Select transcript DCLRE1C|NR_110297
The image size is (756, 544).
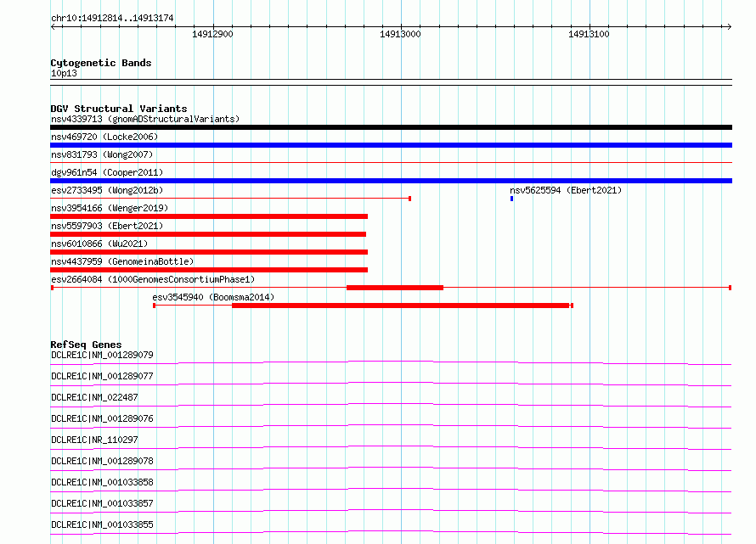94,440
